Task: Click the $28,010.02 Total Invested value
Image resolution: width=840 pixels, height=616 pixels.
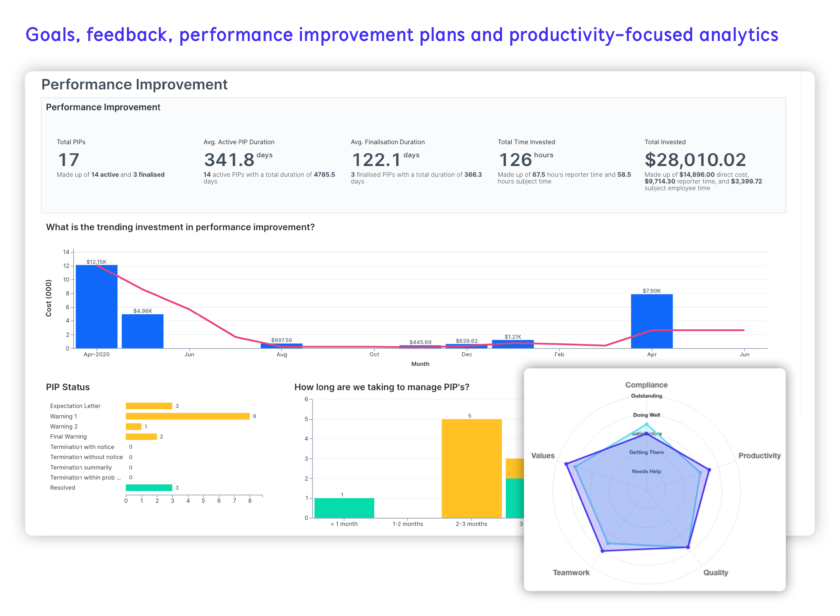Action: tap(695, 160)
